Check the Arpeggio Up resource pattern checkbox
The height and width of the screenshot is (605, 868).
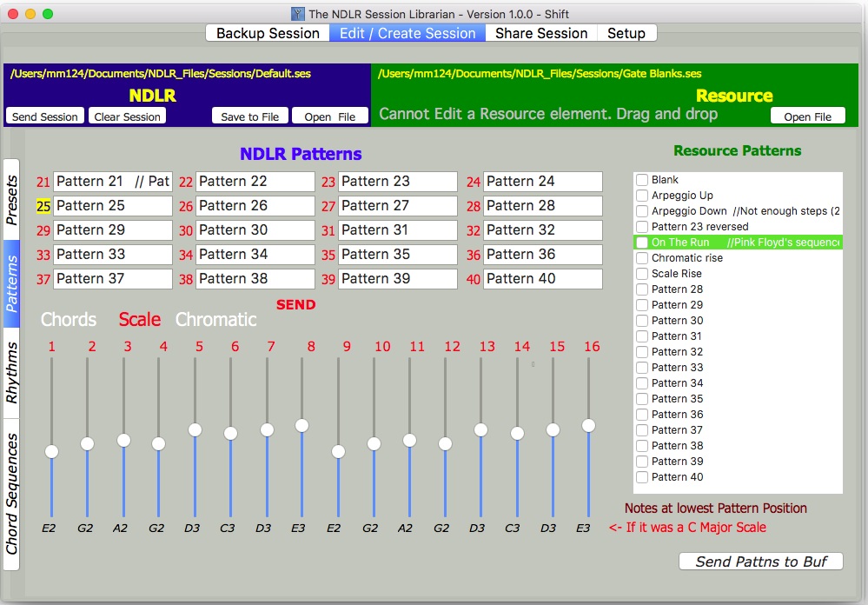tap(642, 196)
